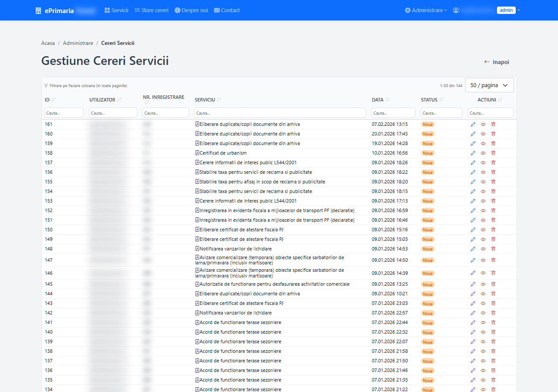Viewport: 558px width, 392px height.
Task: Go to Acasa via the breadcrumb
Action: (48, 43)
